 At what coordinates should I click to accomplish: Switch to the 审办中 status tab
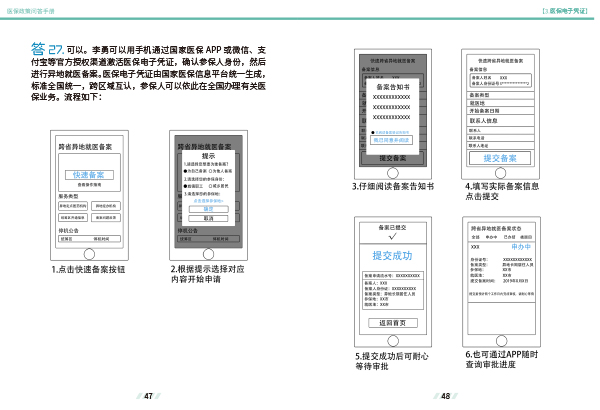491,237
